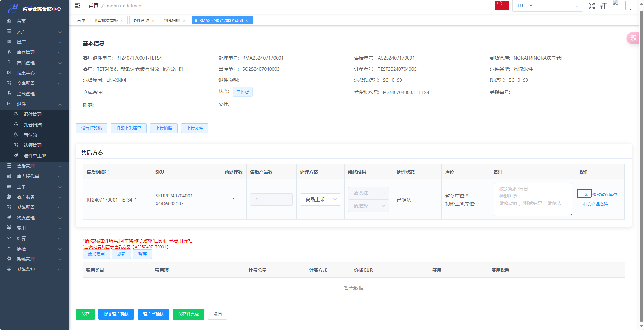This screenshot has width=644, height=330.
Task: Click the green 保存并完成 button
Action: coord(188,314)
